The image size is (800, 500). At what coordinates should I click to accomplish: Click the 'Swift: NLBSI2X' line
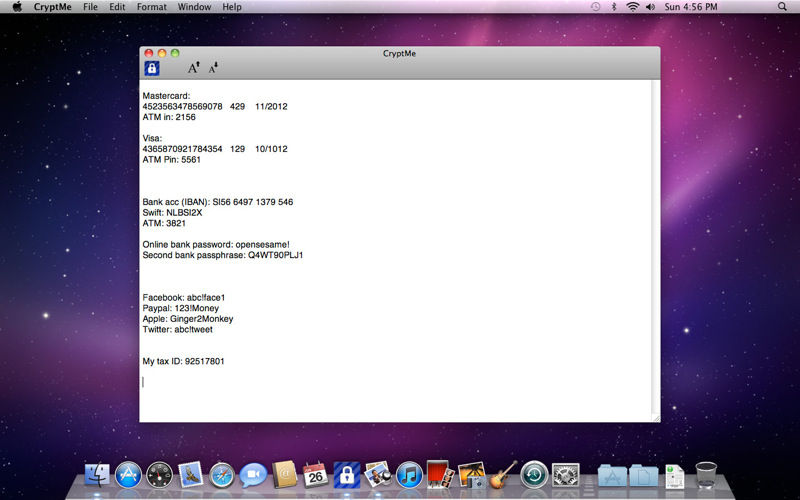click(x=172, y=213)
